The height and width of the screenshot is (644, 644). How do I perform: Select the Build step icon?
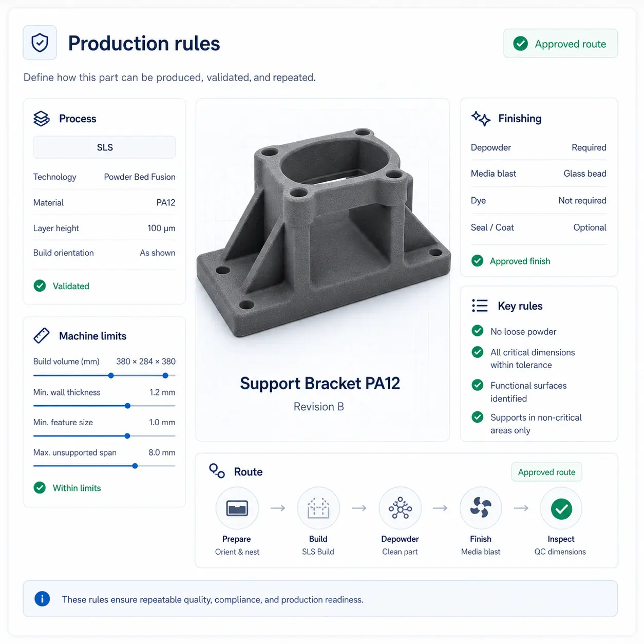click(318, 508)
